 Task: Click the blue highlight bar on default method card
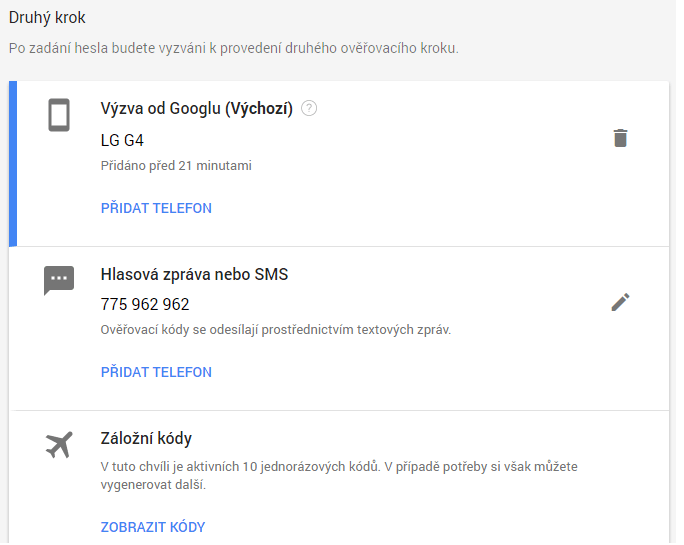tap(13, 164)
